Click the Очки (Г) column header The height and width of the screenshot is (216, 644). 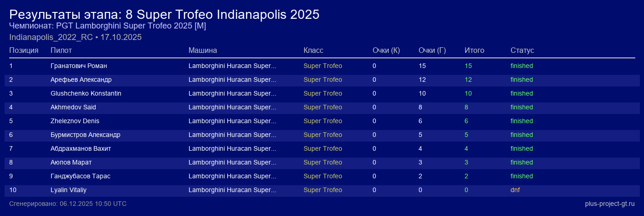click(432, 50)
